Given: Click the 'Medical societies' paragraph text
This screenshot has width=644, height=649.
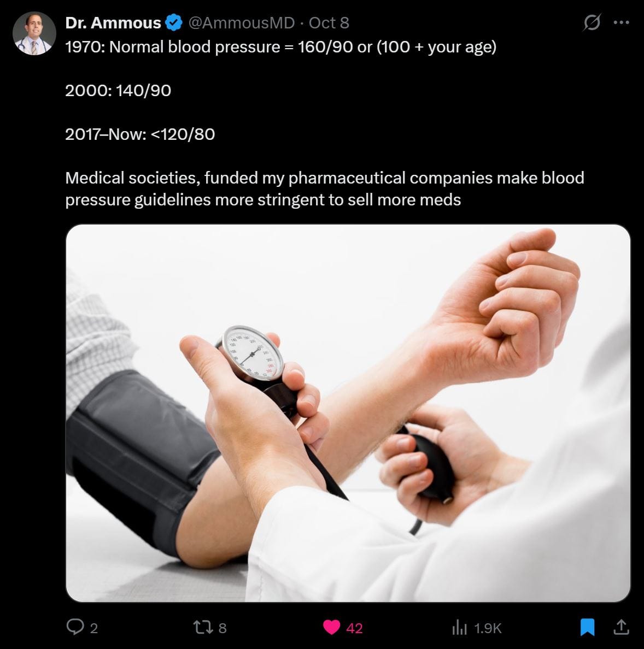Looking at the screenshot, I should 325,188.
